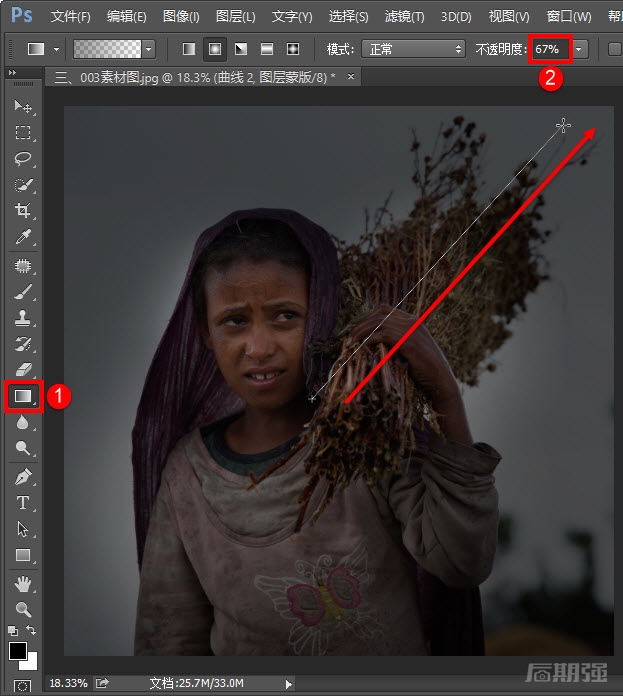Open the 滤镜(T) menu
623x696 pixels.
pos(404,17)
